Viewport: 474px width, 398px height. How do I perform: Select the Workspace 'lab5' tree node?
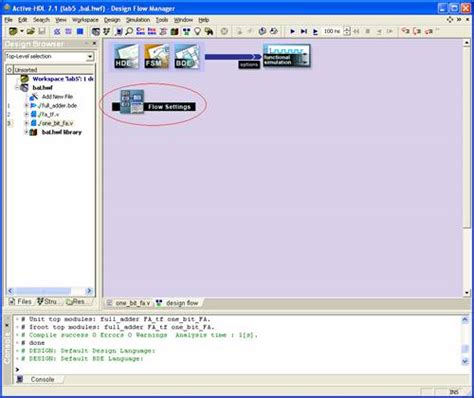pos(63,79)
